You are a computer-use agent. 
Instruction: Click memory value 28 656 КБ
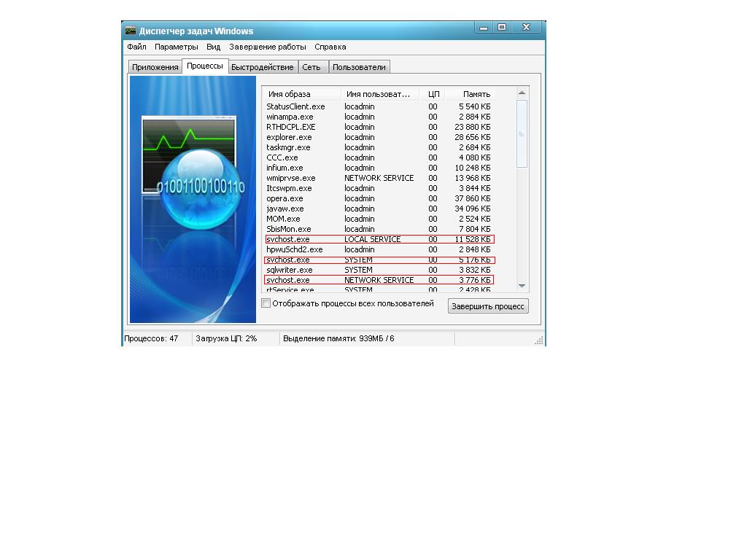[x=472, y=137]
